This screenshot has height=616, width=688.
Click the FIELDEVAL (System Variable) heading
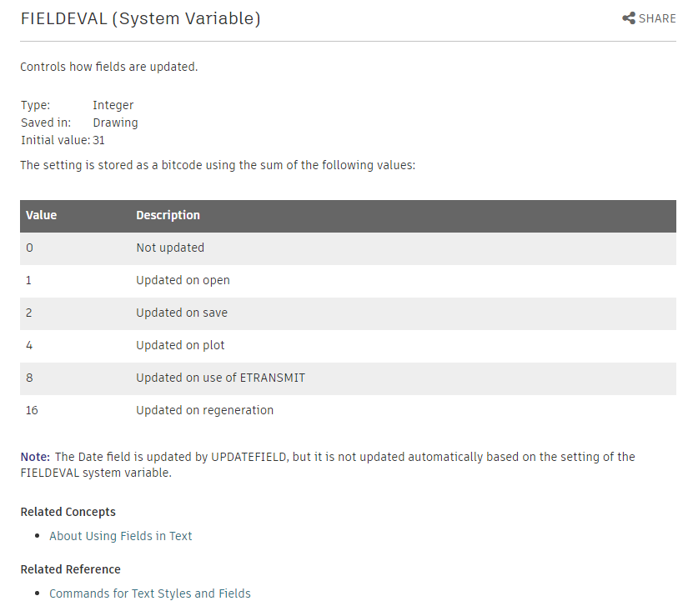[140, 19]
